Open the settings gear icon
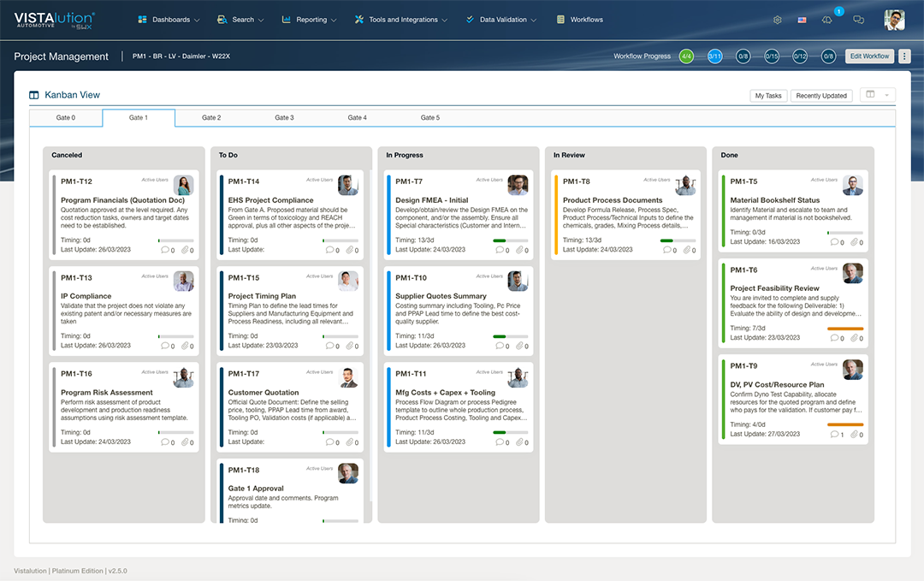The image size is (924, 581). click(x=777, y=20)
